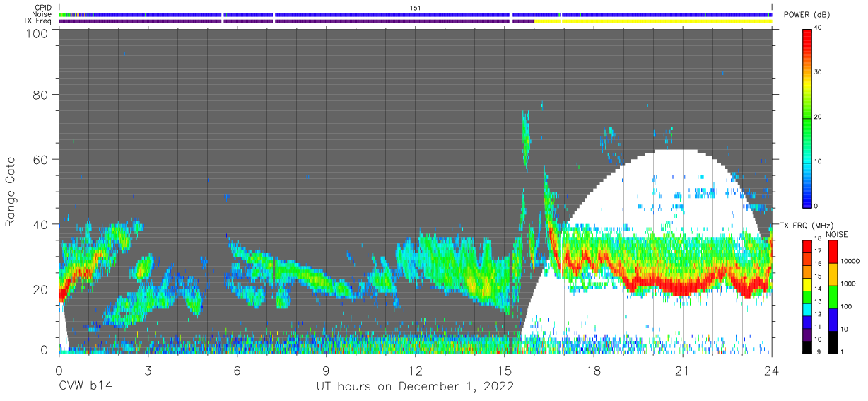This screenshot has height=401, width=868.
Task: Click the 'Range Gate' y-axis title
Action: point(11,190)
